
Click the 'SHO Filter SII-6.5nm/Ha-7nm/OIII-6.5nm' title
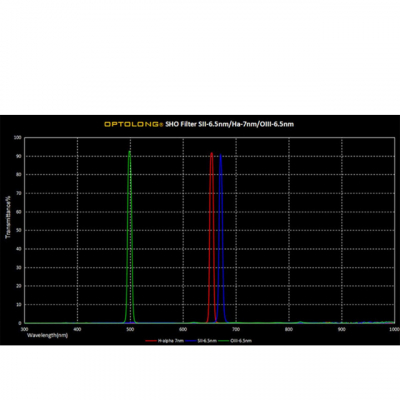click(230, 124)
